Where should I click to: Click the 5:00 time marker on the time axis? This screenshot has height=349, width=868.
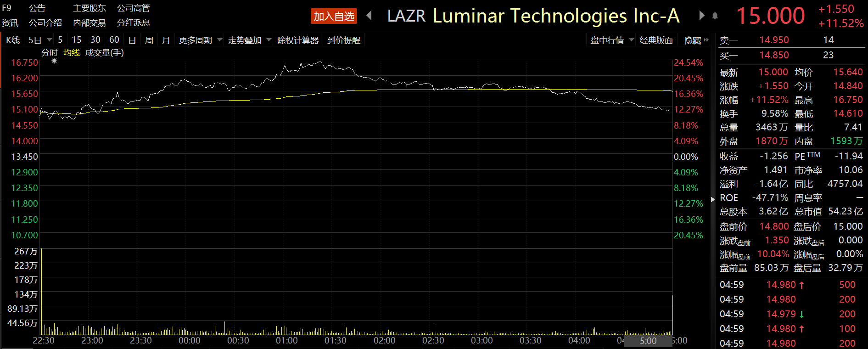(x=648, y=341)
